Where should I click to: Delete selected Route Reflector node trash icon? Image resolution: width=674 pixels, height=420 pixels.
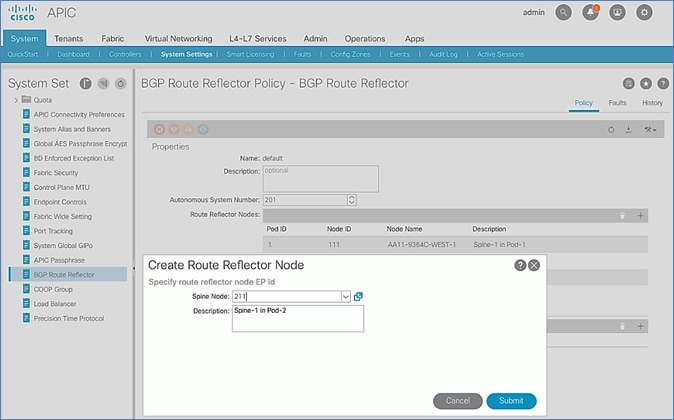[622, 215]
